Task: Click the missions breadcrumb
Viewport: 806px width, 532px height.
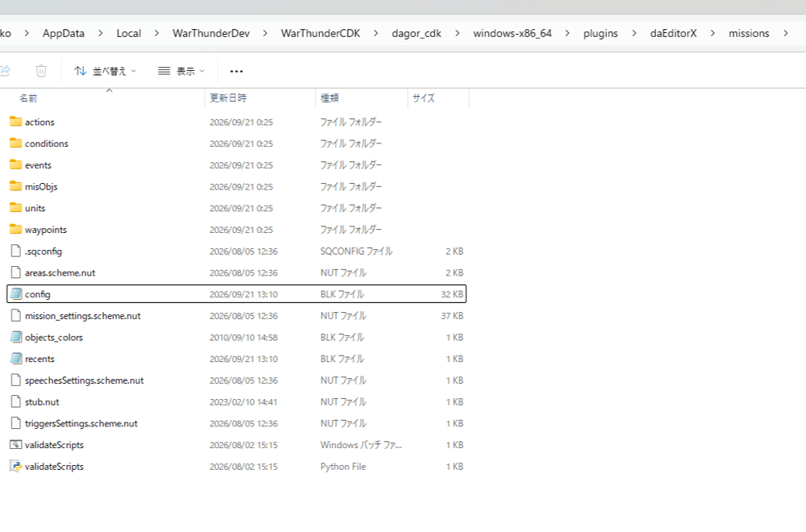Action: click(x=749, y=33)
